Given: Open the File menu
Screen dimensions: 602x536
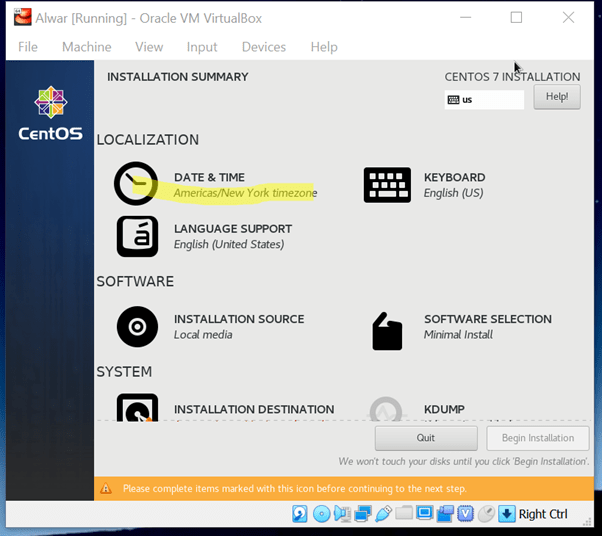Looking at the screenshot, I should (x=28, y=47).
